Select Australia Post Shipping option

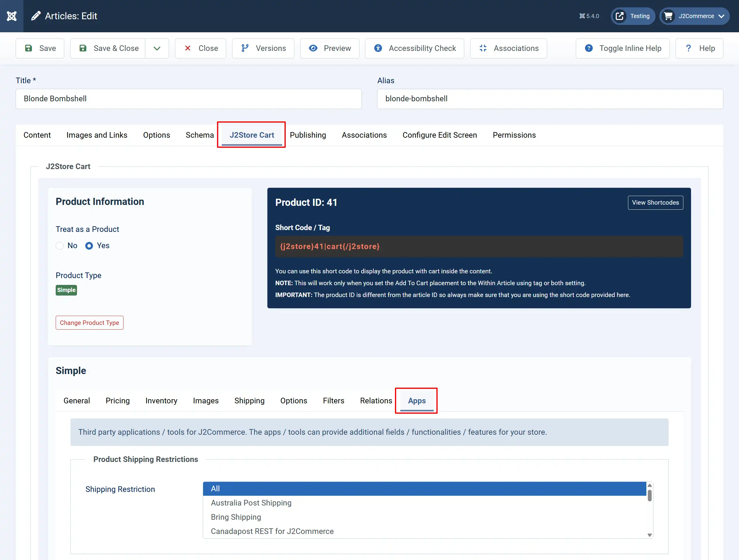coord(424,503)
